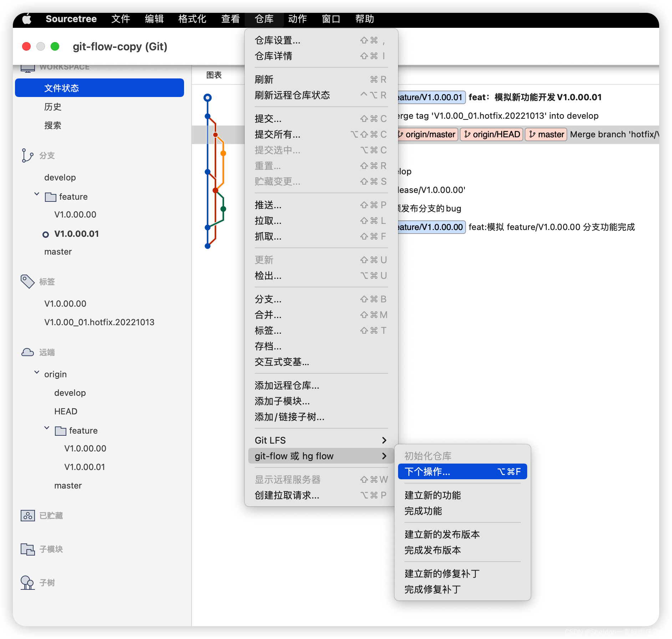Open the 格式化 menu in menu bar
672x639 pixels.
click(192, 19)
